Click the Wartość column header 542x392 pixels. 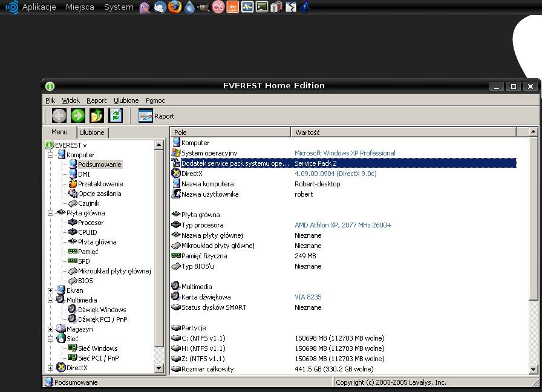[x=403, y=132]
